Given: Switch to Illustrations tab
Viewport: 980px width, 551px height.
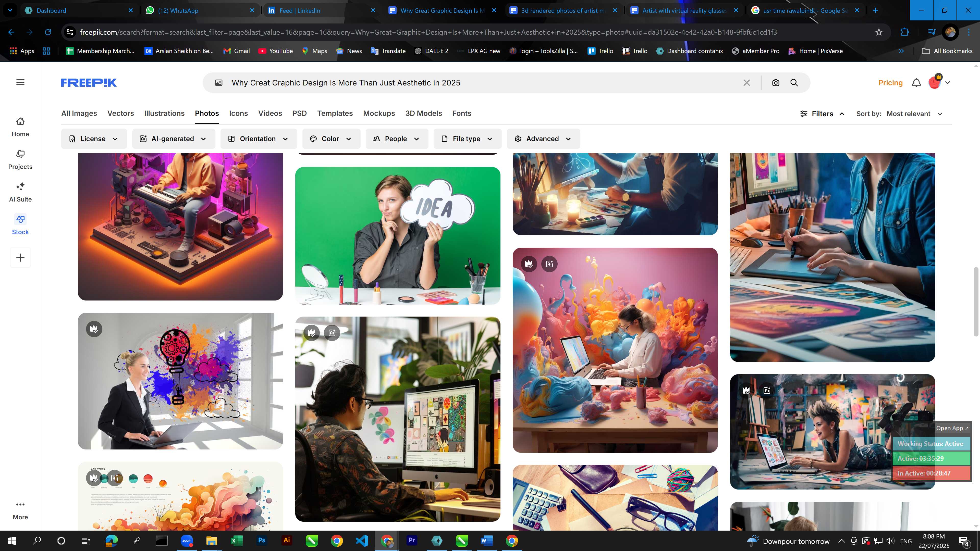Looking at the screenshot, I should pyautogui.click(x=164, y=113).
